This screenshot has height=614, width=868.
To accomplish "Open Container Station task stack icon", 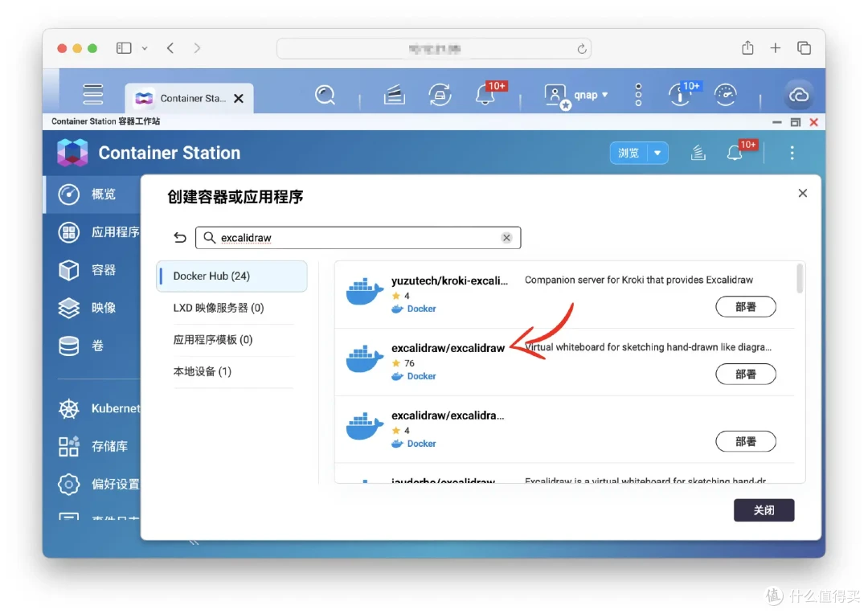I will click(698, 153).
